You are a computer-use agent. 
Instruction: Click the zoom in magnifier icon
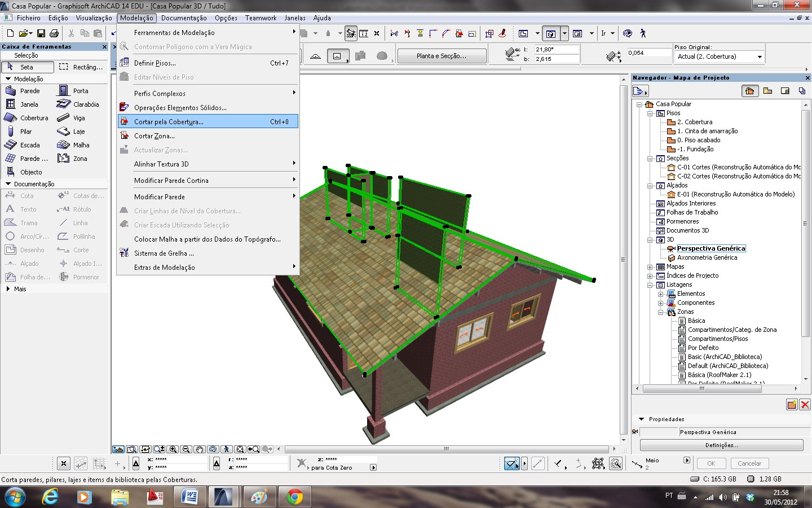click(x=173, y=449)
